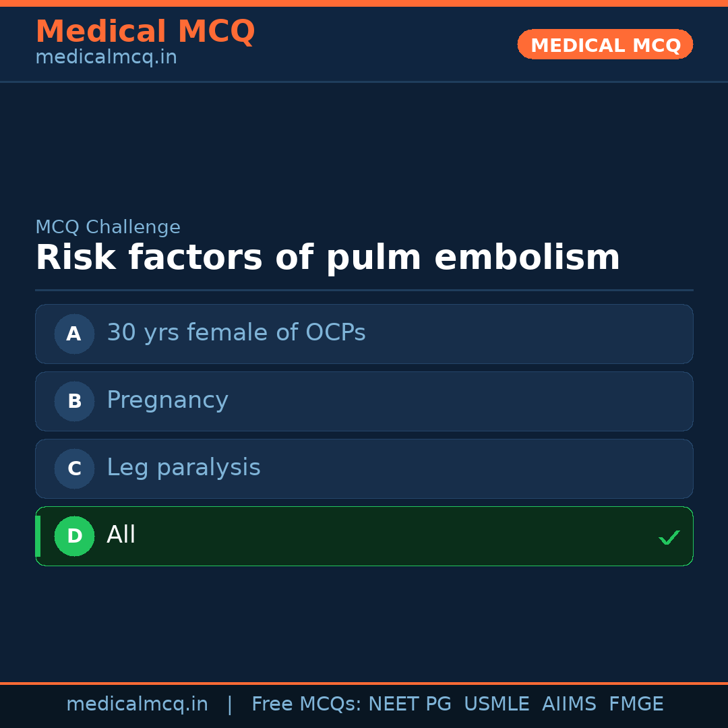Image resolution: width=728 pixels, height=728 pixels.
Task: Click the 'Risk factors of pulm embolism' question
Action: (328, 257)
